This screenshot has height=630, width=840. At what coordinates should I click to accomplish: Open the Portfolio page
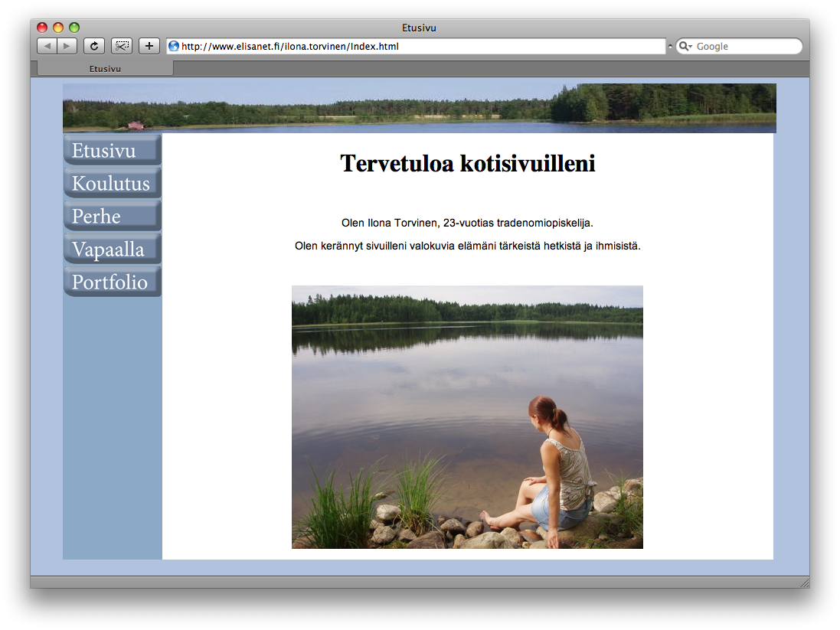pyautogui.click(x=112, y=282)
